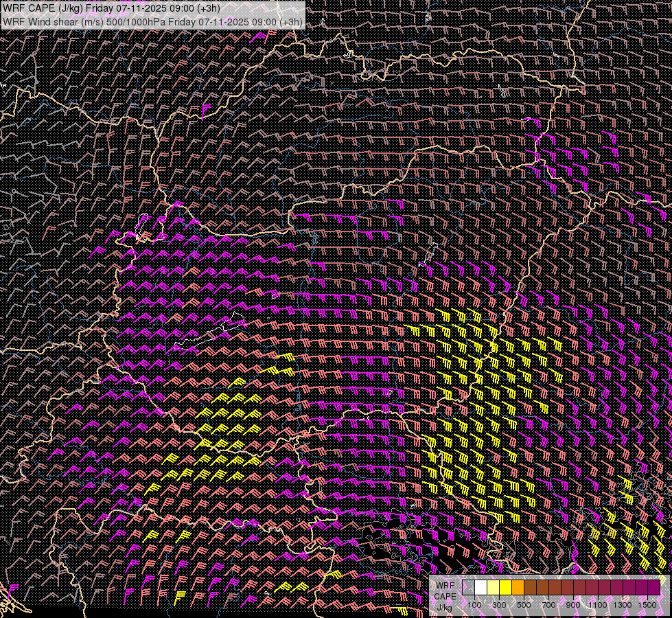Screen dimensions: 672x618
Task: Select the 900 value on the CAPE scale
Action: [x=573, y=605]
